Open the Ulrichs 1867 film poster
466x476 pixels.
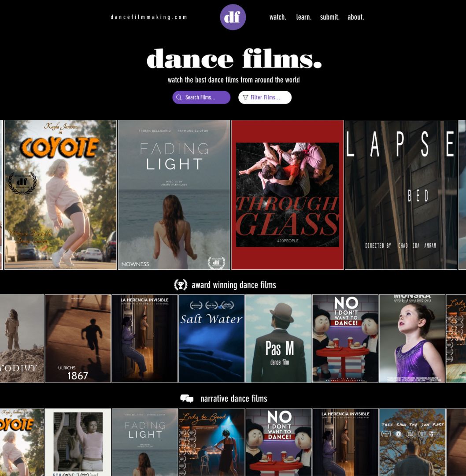click(x=78, y=338)
